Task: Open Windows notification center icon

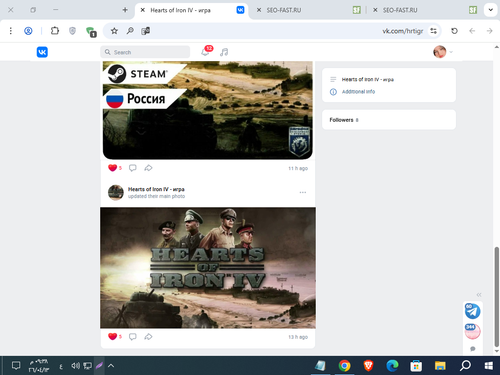Action: [x=16, y=366]
